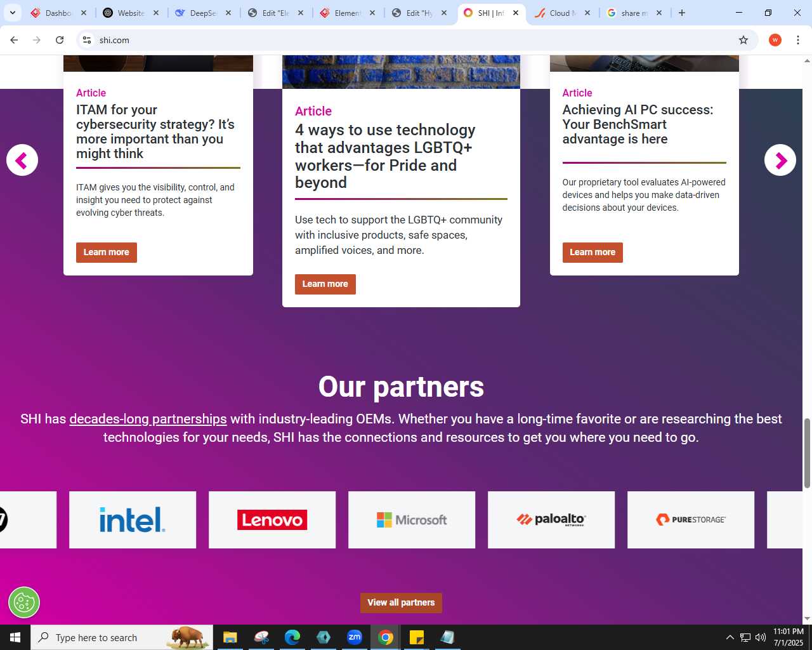Switch to the Elementor tab
This screenshot has height=650, width=812.
(347, 13)
